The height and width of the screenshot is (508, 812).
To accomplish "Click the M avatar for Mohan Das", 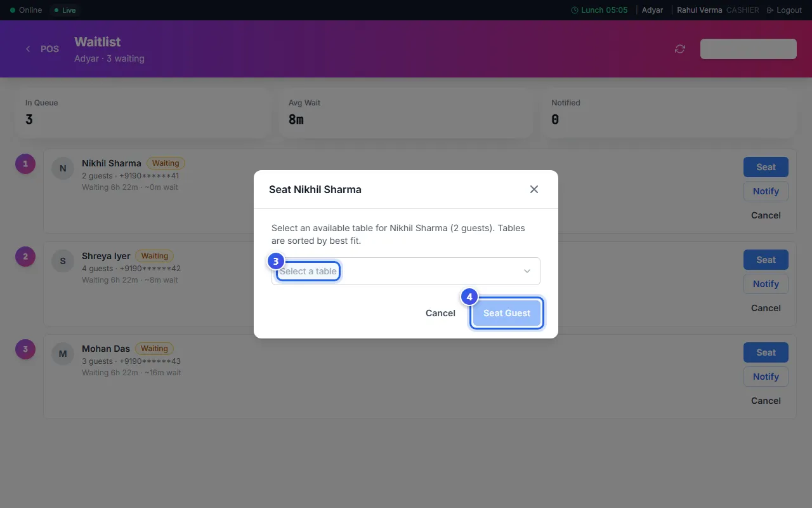I will click(63, 354).
